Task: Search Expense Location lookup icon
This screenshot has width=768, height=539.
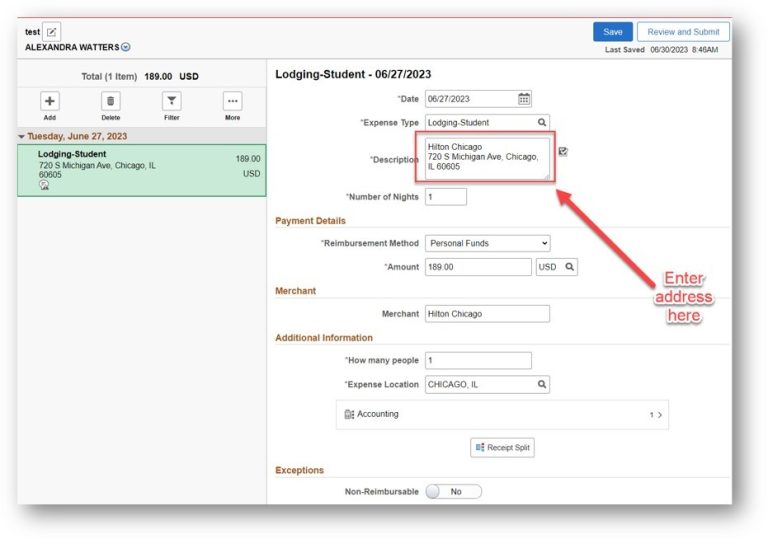Action: (542, 385)
